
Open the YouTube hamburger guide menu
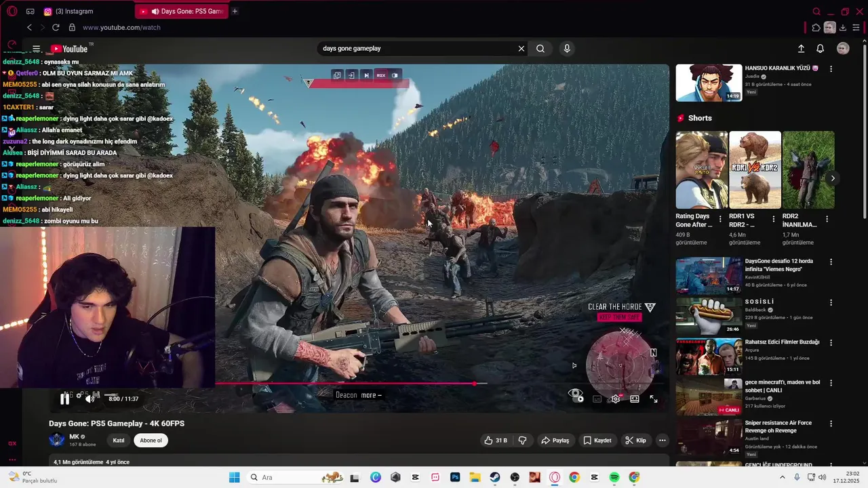[x=37, y=49]
